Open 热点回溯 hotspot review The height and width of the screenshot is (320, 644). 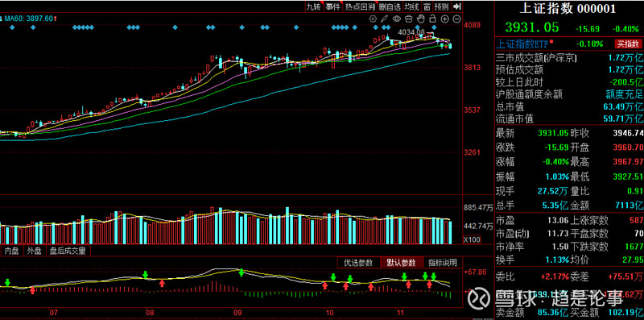coord(360,6)
